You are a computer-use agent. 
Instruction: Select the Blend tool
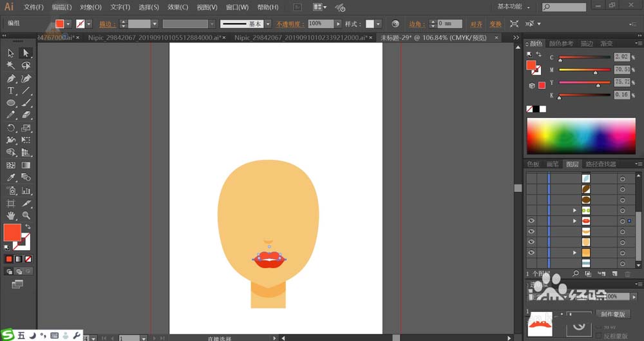coord(26,178)
